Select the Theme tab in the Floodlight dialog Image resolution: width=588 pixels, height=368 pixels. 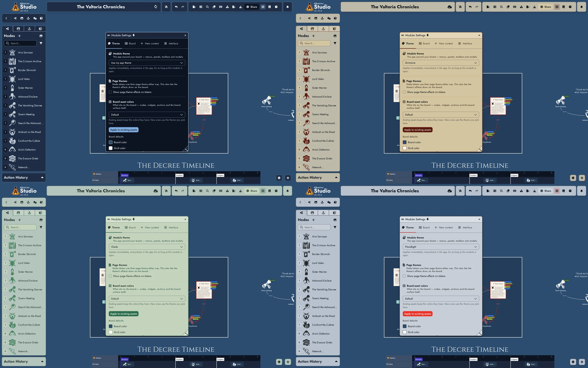pyautogui.click(x=408, y=227)
